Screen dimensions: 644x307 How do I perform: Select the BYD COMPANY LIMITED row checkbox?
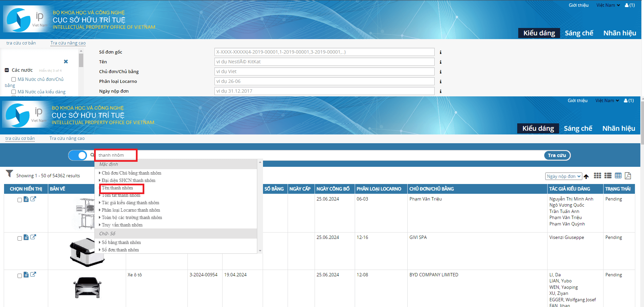(20, 276)
